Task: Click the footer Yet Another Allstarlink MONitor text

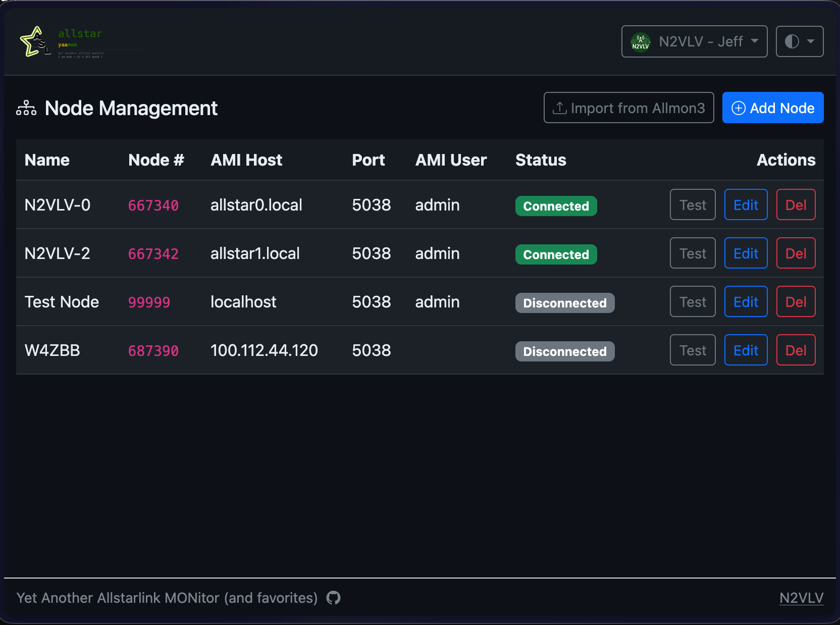Action: click(x=167, y=598)
